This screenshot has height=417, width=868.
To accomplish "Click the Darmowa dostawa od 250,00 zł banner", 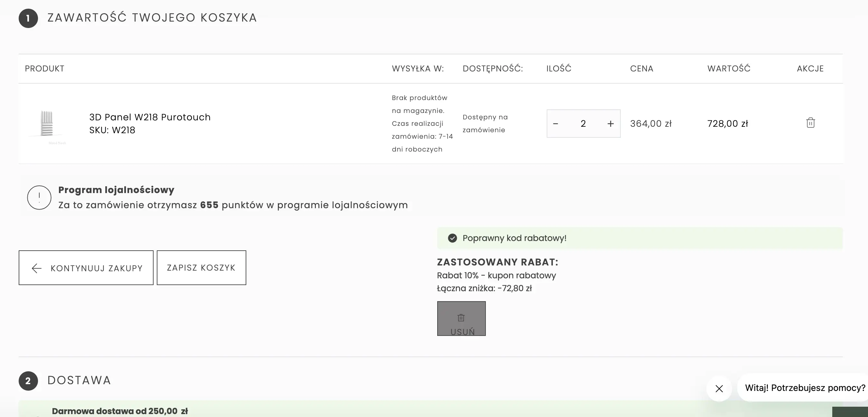I will tap(120, 411).
